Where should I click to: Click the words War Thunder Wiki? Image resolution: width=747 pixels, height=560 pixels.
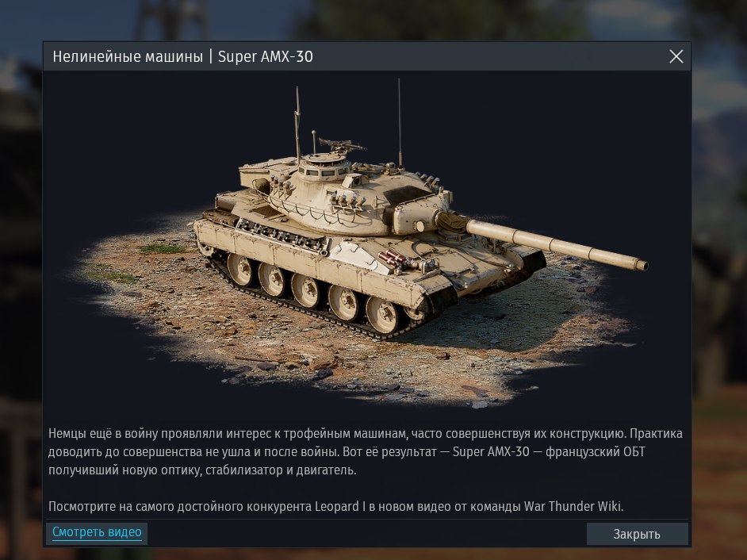(573, 506)
